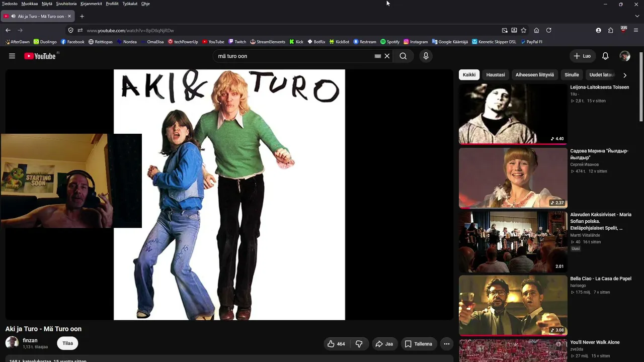Viewport: 644px width, 362px height.
Task: Open the Duolingo bookmark
Action: [45, 42]
